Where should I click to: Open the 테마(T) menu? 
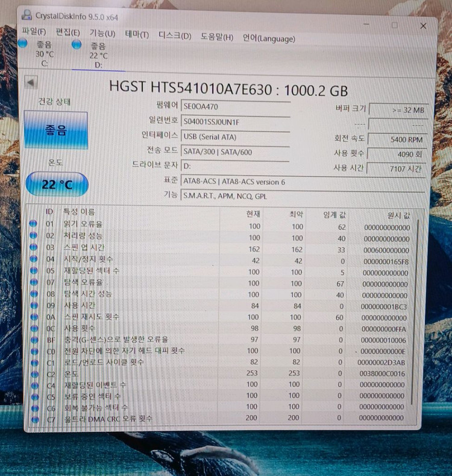coord(137,34)
